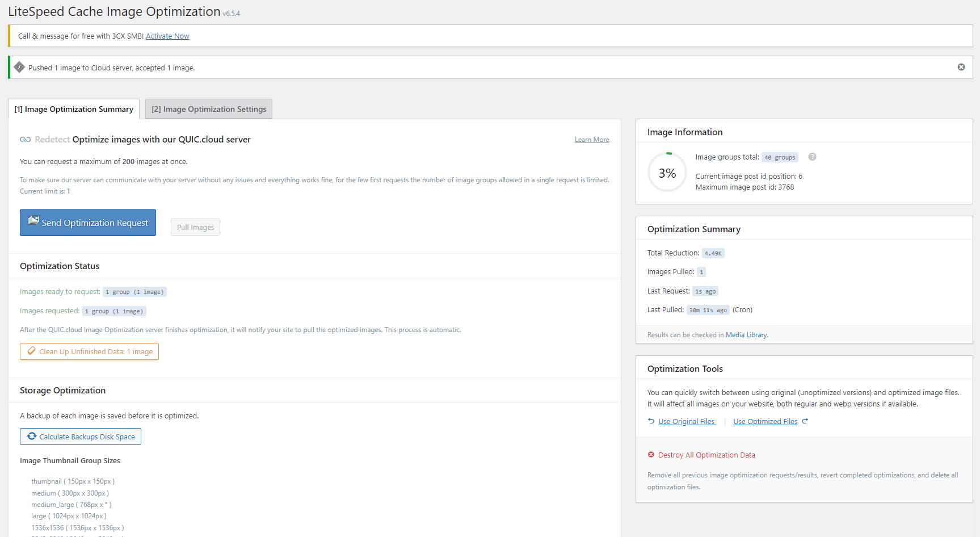Screen dimensions: 980x537
Task: Select the Image Optimization Summary tab
Action: coord(74,108)
